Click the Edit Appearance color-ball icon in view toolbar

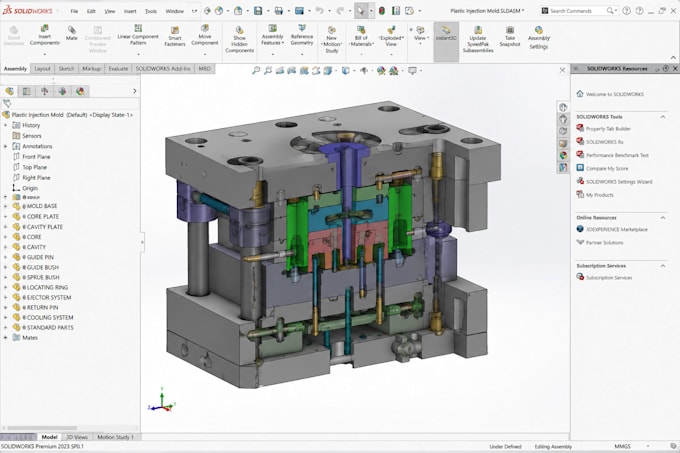tap(381, 70)
